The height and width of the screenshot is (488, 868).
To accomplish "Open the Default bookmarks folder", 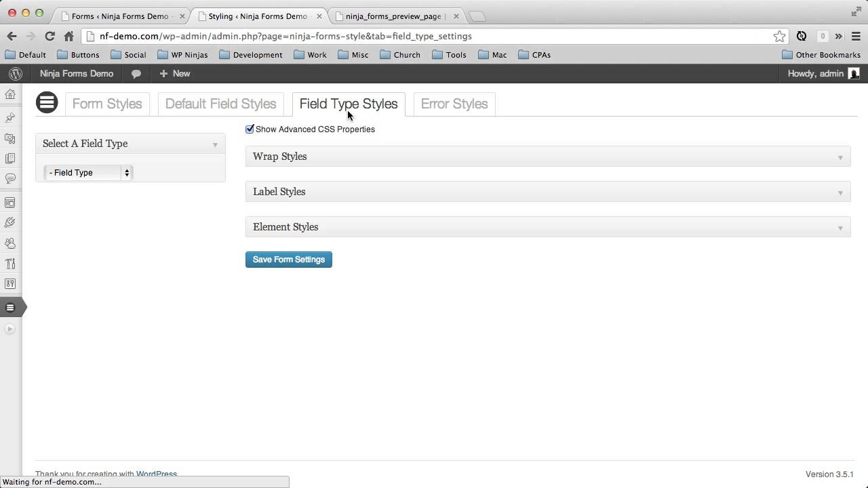I will point(25,55).
